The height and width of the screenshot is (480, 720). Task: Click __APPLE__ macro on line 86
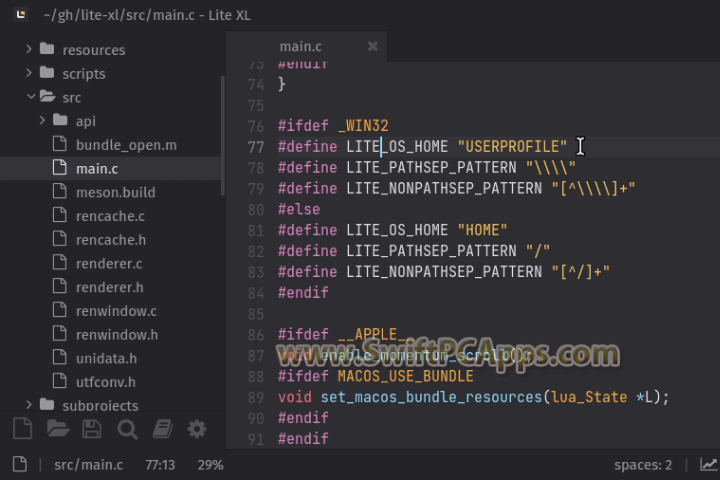tap(376, 334)
